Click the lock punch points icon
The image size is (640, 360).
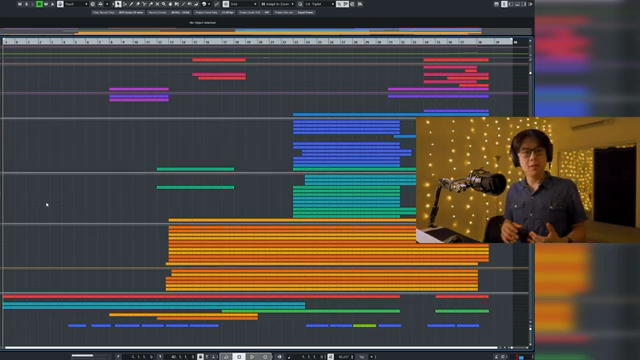200,357
